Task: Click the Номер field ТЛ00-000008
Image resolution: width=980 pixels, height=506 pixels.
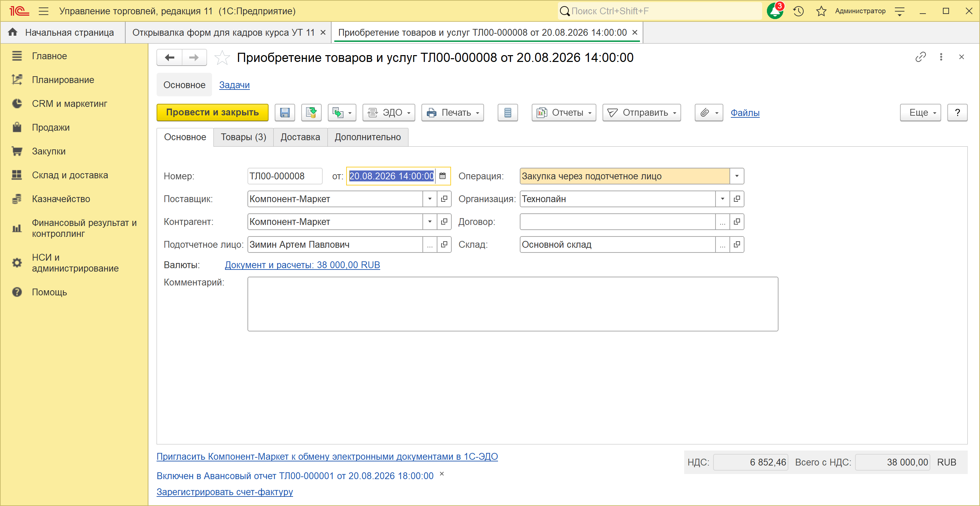Action: (x=285, y=176)
